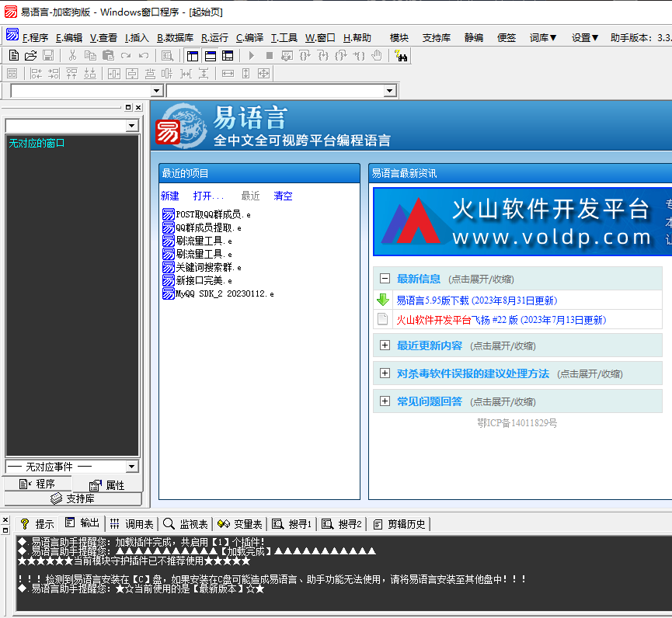This screenshot has width=672, height=618.
Task: Click the make-same-width icon
Action: [x=228, y=74]
